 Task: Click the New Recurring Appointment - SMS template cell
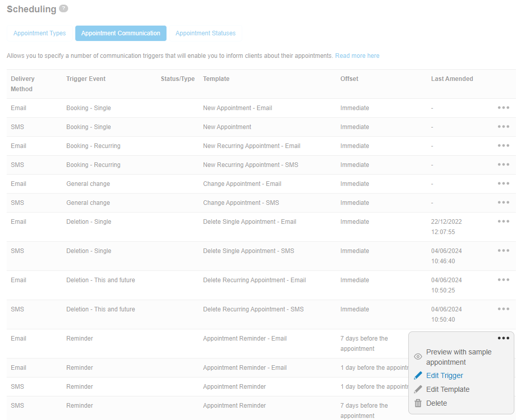[x=251, y=165]
